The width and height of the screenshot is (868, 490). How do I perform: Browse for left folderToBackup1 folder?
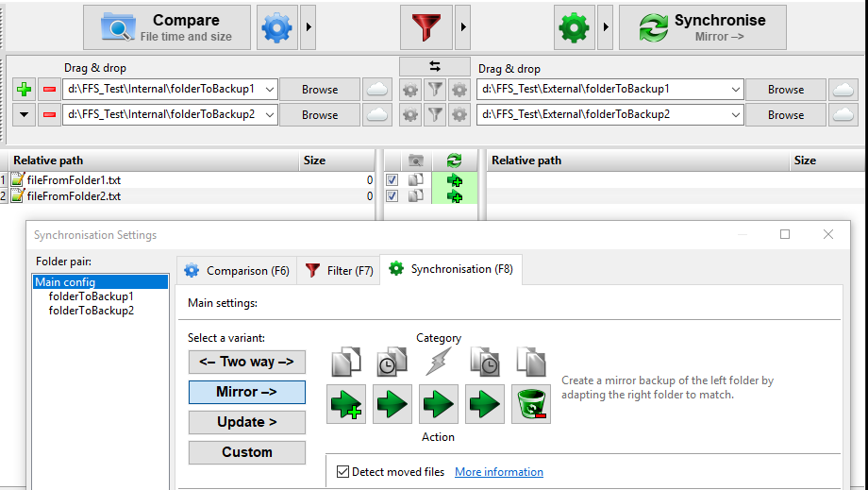(x=320, y=89)
